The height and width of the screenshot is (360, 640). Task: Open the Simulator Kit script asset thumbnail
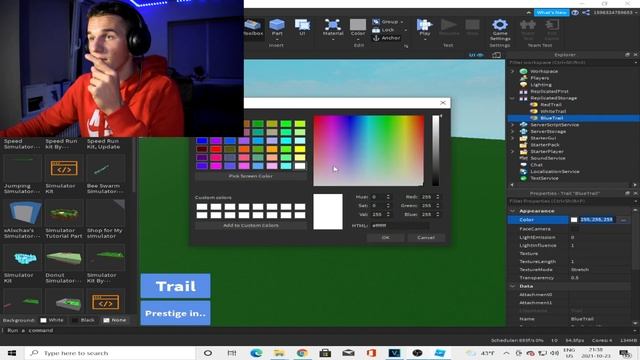pos(64,168)
